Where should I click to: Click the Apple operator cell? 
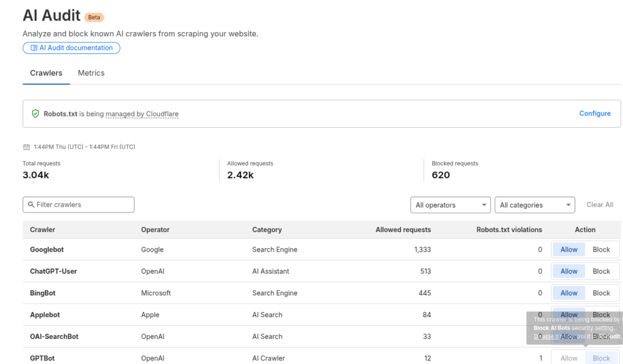pyautogui.click(x=150, y=315)
